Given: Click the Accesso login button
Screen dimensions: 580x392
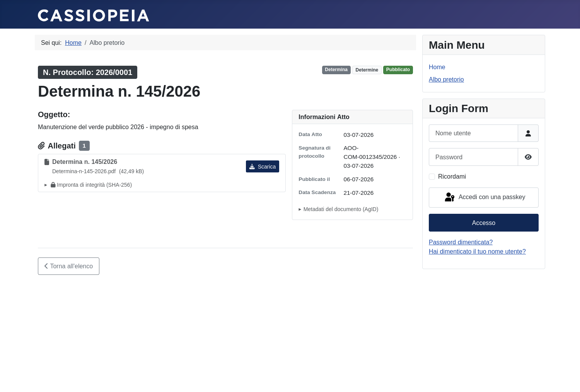Looking at the screenshot, I should coord(484,223).
